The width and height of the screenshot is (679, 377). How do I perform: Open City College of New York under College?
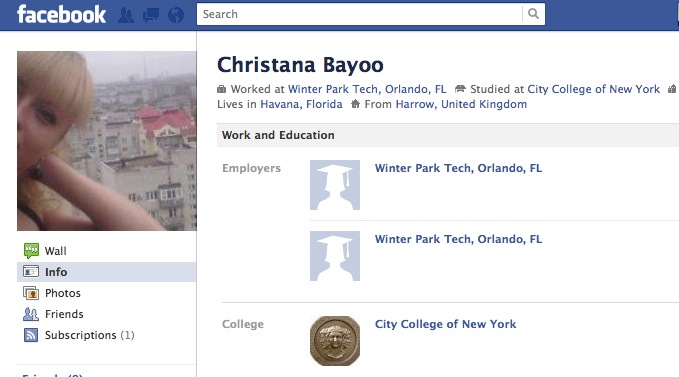[446, 324]
